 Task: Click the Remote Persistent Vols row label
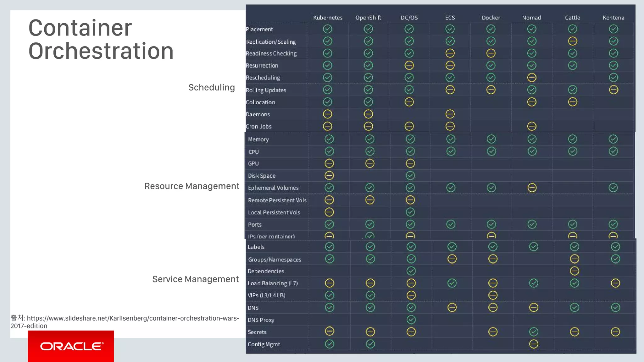pyautogui.click(x=277, y=200)
